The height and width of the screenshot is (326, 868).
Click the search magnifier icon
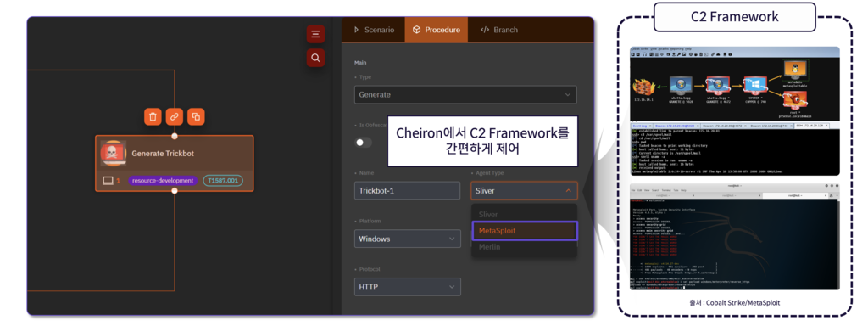tap(315, 58)
